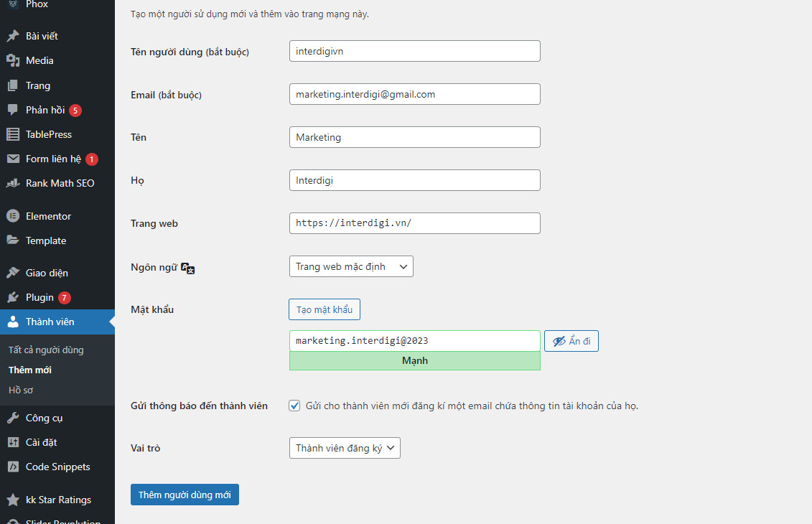Open Plugin plug icon in sidebar
This screenshot has height=524, width=812.
pos(13,297)
